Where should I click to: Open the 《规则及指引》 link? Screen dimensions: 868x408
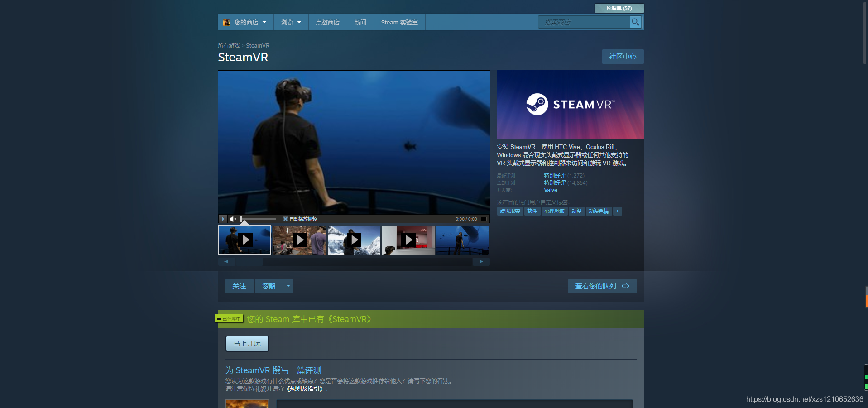305,389
